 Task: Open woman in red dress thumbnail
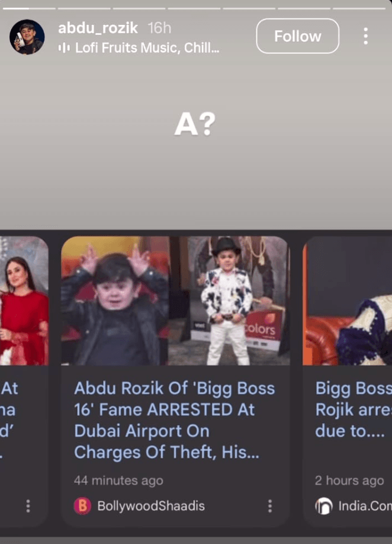pyautogui.click(x=24, y=301)
